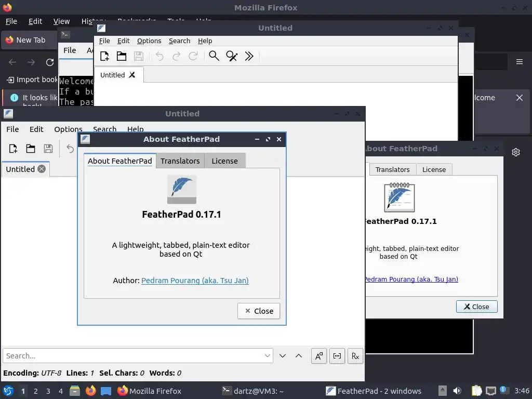Switch to License tab in front About dialog
This screenshot has height=399, width=532.
coord(224,161)
